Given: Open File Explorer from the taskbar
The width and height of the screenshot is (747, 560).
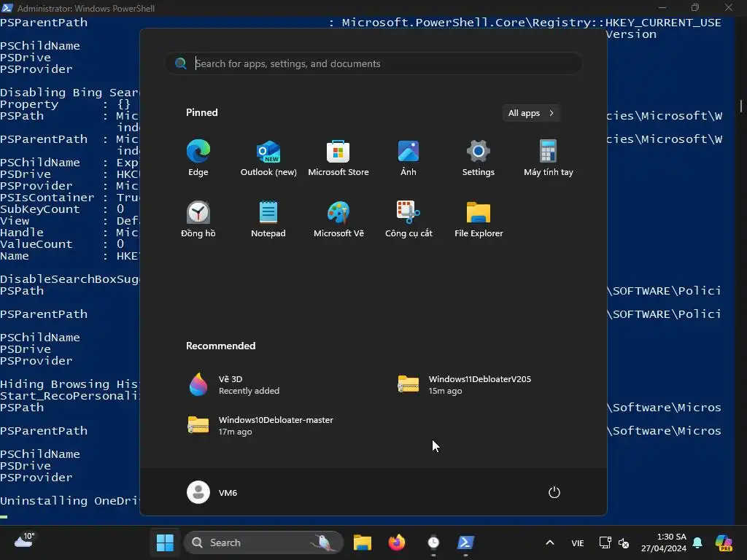Looking at the screenshot, I should 362,542.
